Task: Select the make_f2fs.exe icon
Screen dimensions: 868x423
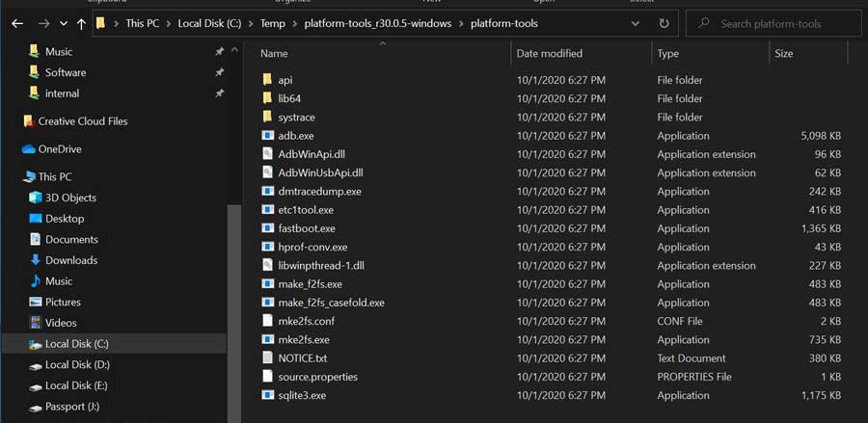Action: 268,284
